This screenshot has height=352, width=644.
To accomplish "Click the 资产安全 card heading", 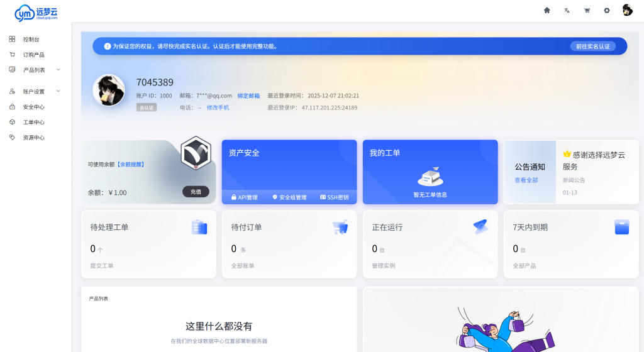I will tap(244, 153).
